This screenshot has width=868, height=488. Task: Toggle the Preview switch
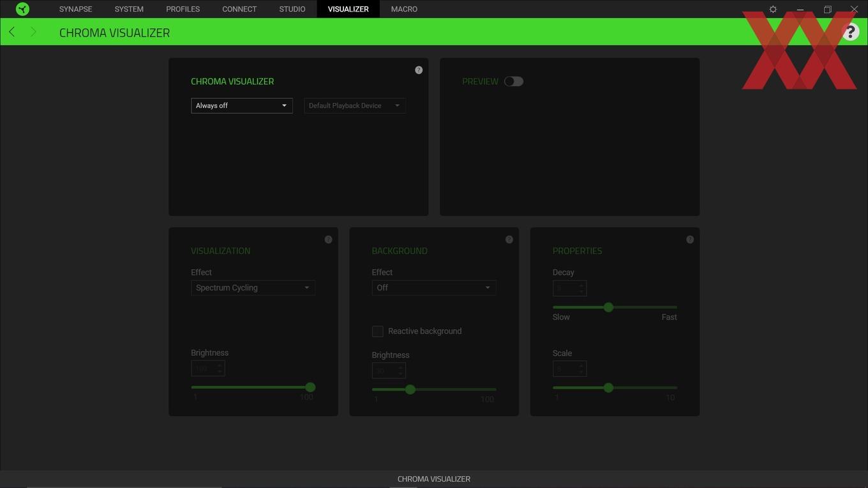[513, 81]
